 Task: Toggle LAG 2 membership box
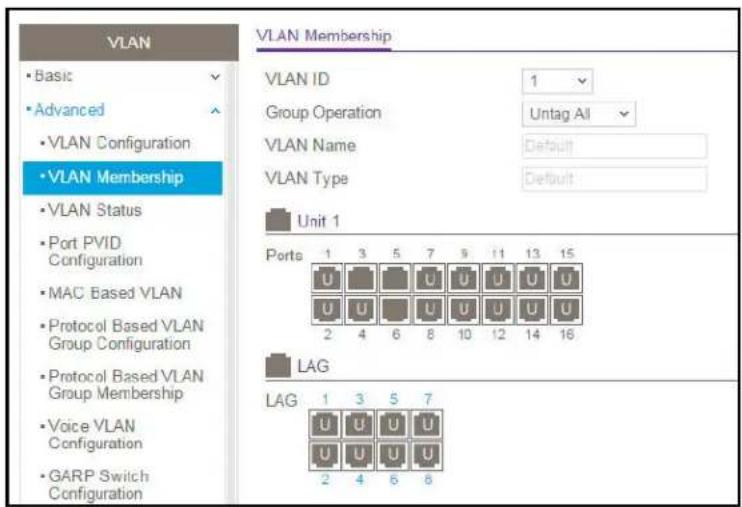coord(325,455)
